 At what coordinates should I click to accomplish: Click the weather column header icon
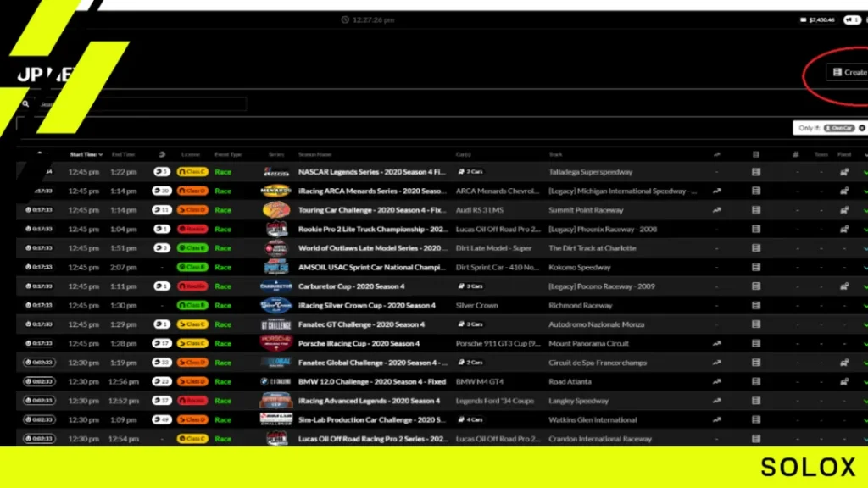point(717,154)
